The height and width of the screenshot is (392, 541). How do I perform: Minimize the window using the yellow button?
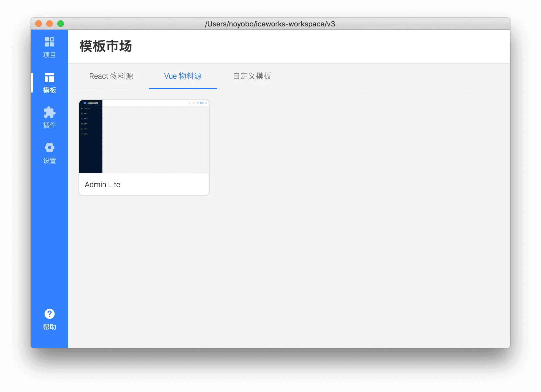[50, 24]
